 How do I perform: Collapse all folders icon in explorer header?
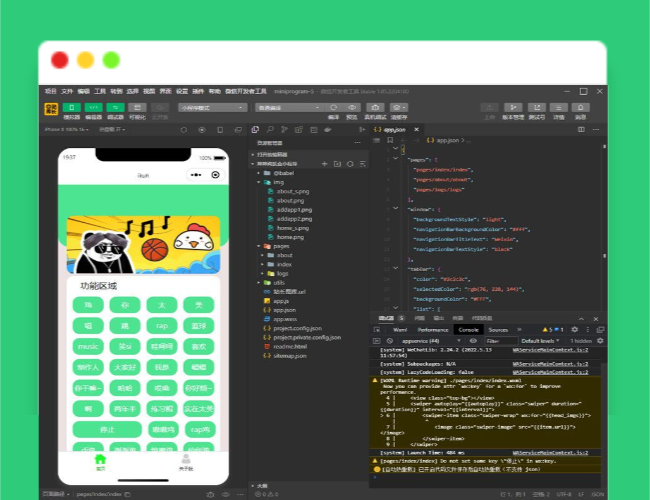(x=362, y=164)
